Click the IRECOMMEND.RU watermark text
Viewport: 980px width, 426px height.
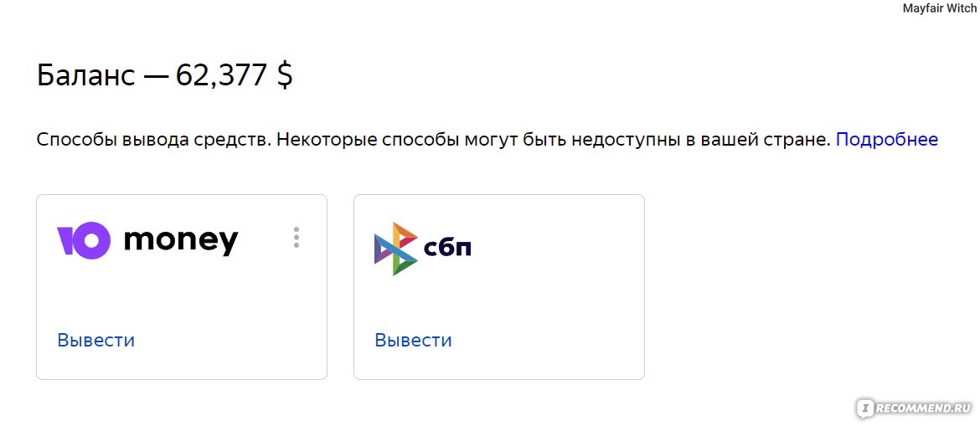pos(924,408)
